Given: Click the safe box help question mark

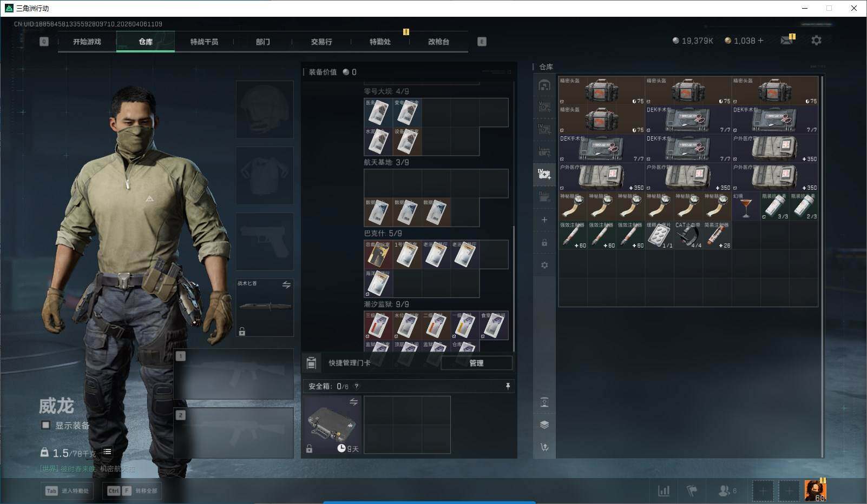Looking at the screenshot, I should [x=356, y=387].
